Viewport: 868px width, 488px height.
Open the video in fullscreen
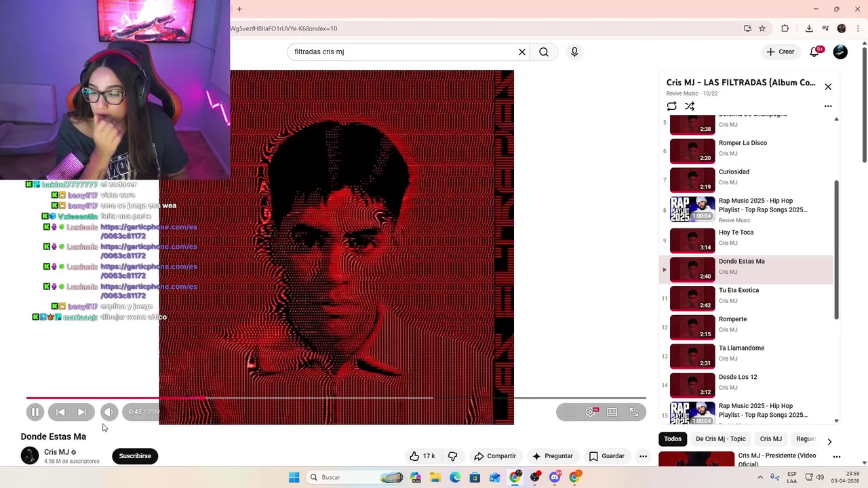[x=634, y=412]
